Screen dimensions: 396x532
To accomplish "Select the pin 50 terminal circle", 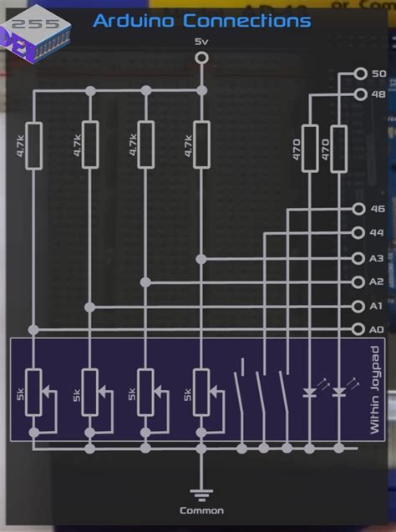I will pos(360,73).
